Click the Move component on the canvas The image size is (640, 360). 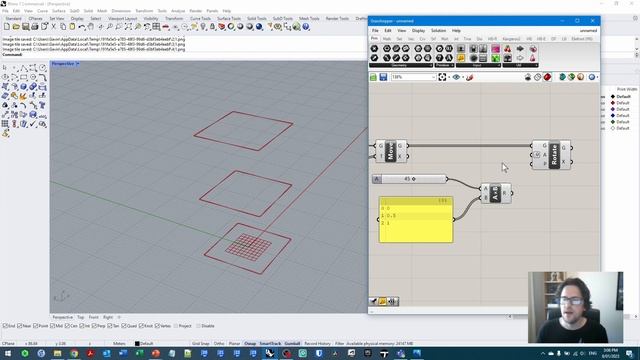(391, 151)
